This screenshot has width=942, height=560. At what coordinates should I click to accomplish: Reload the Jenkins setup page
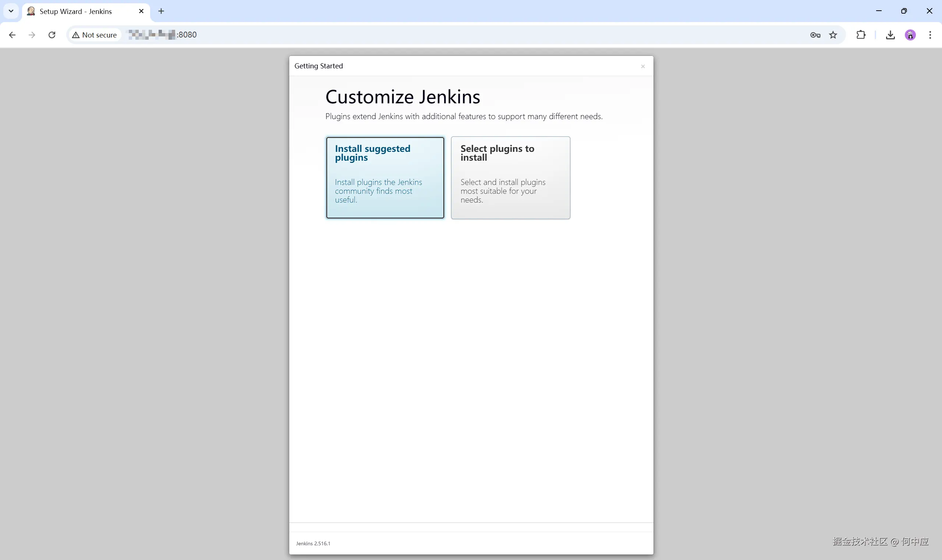pos(52,35)
